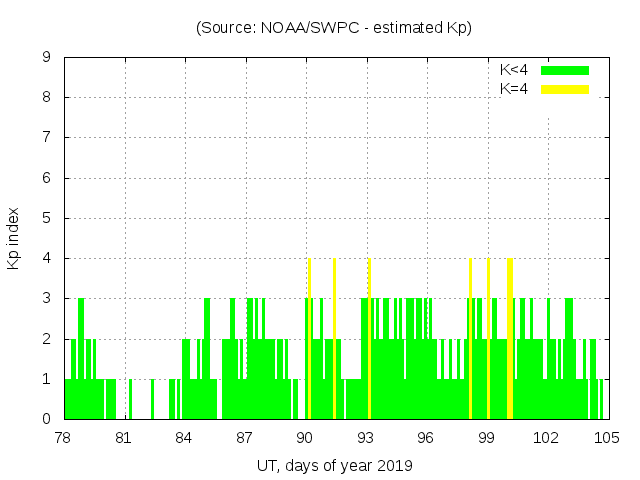Select the K=4 legend label text
Viewport: 640px width, 480px height.
point(514,89)
